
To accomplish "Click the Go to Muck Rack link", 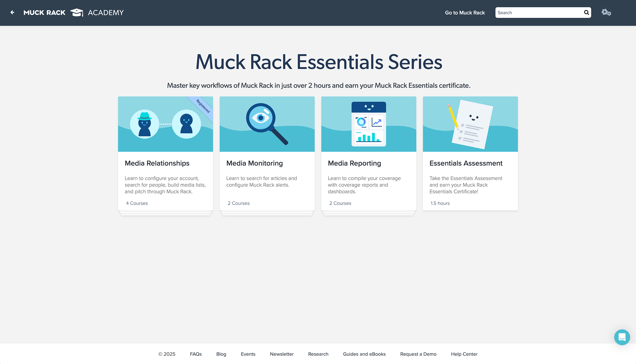I will pyautogui.click(x=465, y=13).
